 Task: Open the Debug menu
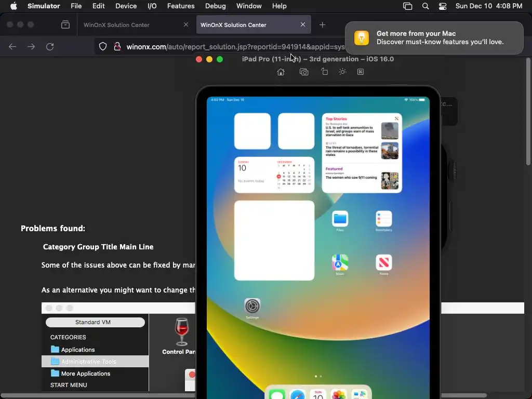[215, 6]
